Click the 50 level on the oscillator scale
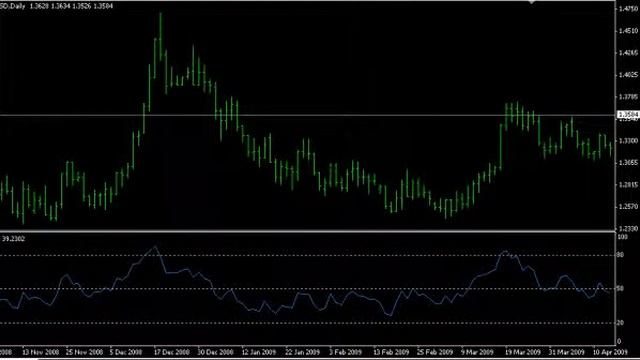Image resolution: width=640 pixels, height=360 pixels. pos(621,289)
